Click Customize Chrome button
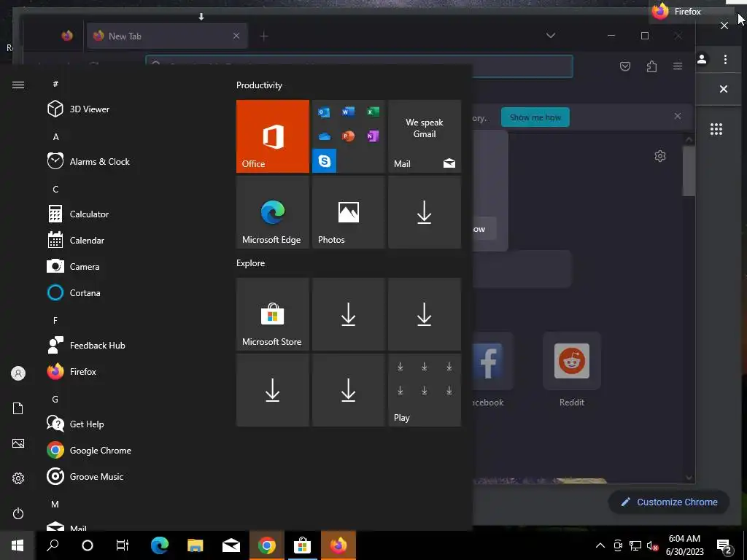This screenshot has width=747, height=560. point(669,502)
